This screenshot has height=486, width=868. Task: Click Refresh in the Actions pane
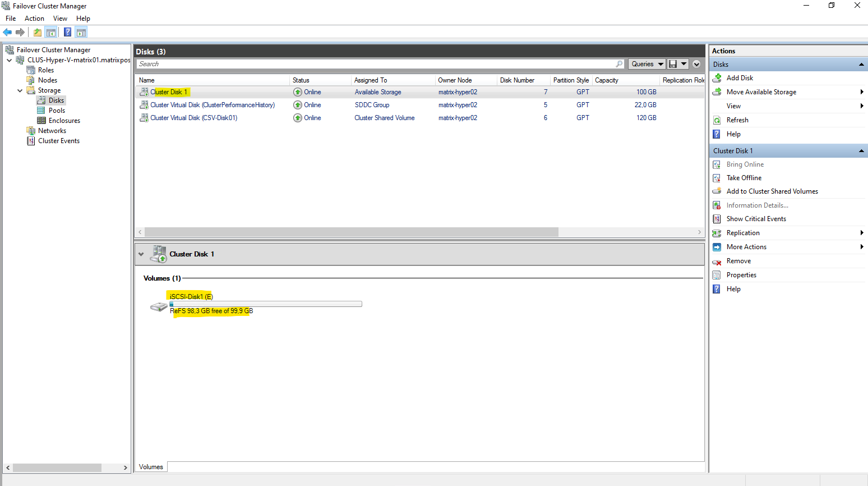click(737, 120)
